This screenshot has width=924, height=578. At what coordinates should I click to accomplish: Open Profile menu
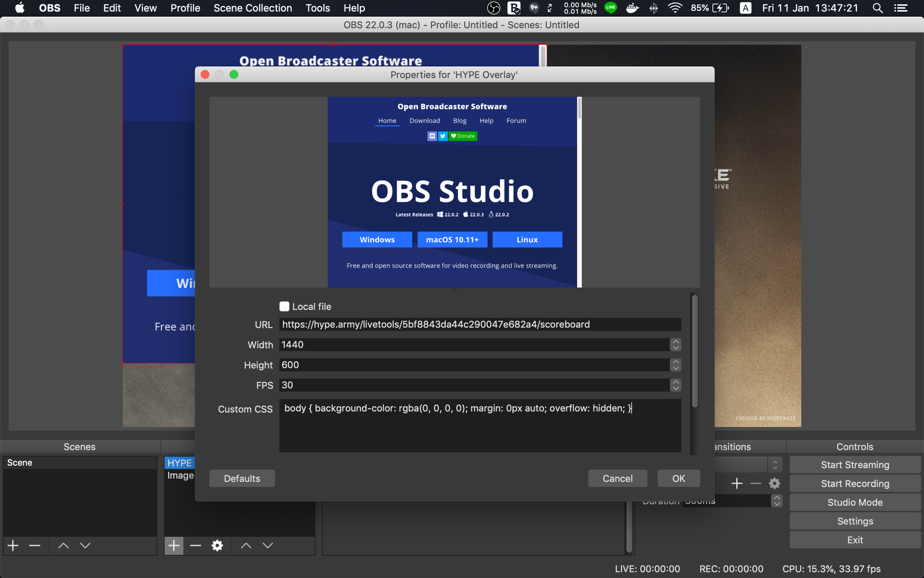point(185,8)
